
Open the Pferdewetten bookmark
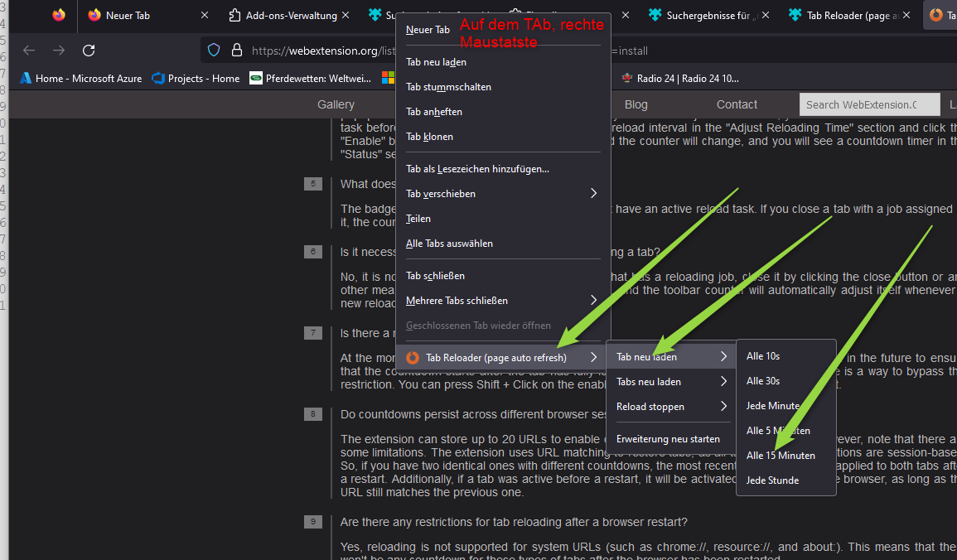point(312,79)
